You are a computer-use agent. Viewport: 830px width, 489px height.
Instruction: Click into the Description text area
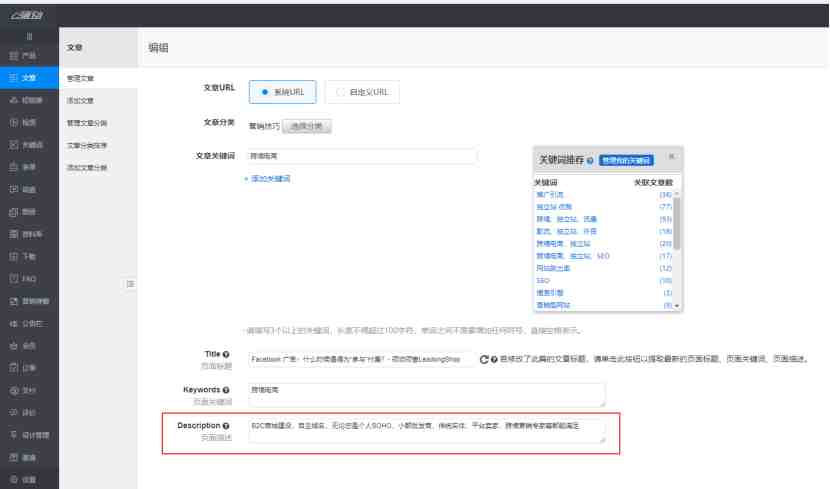427,431
